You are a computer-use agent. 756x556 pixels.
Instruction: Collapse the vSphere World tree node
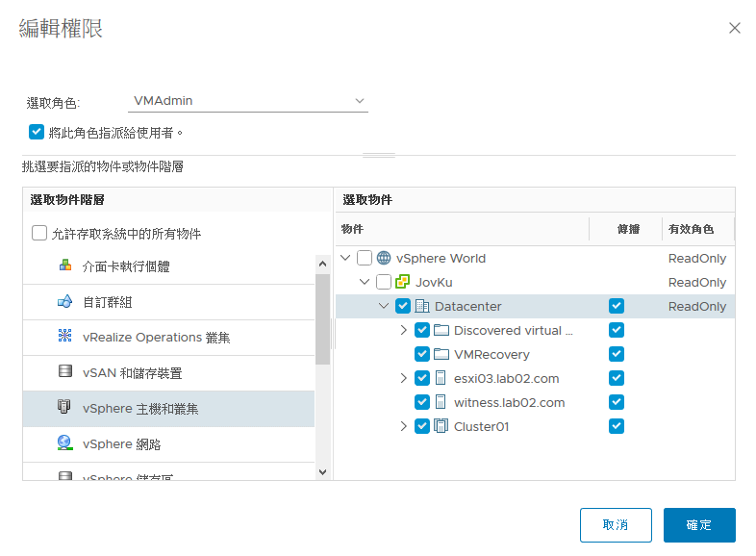(x=345, y=258)
